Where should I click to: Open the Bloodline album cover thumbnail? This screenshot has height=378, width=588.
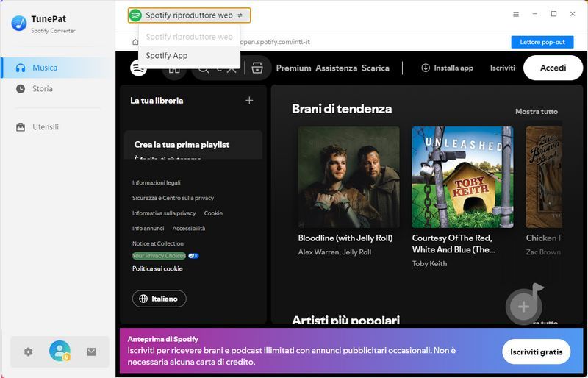coord(348,177)
